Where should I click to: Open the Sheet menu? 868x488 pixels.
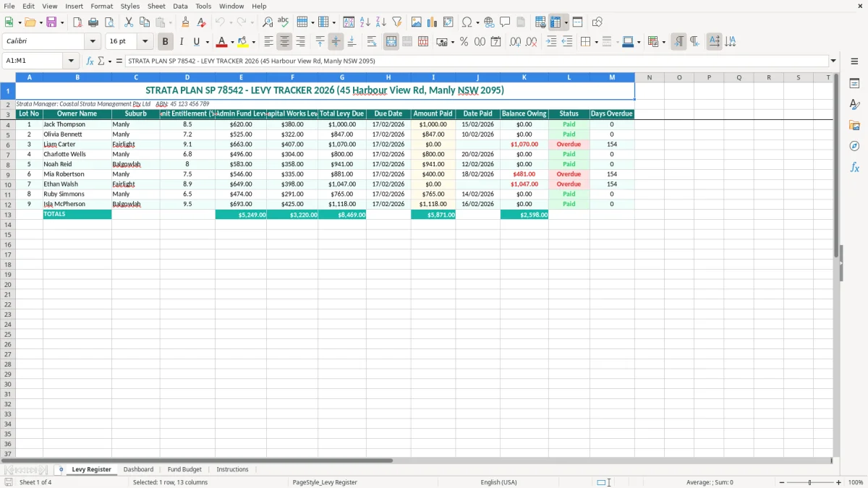(x=156, y=6)
